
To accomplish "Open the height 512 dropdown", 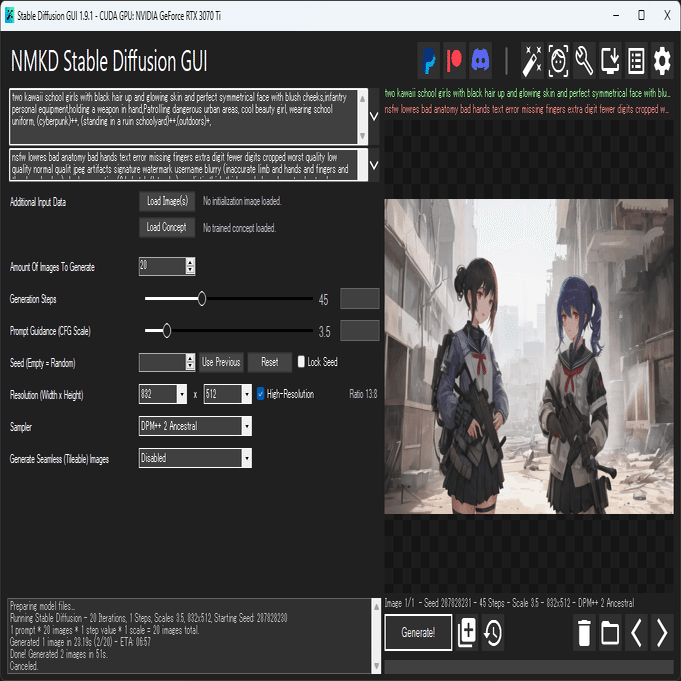I will click(x=247, y=394).
